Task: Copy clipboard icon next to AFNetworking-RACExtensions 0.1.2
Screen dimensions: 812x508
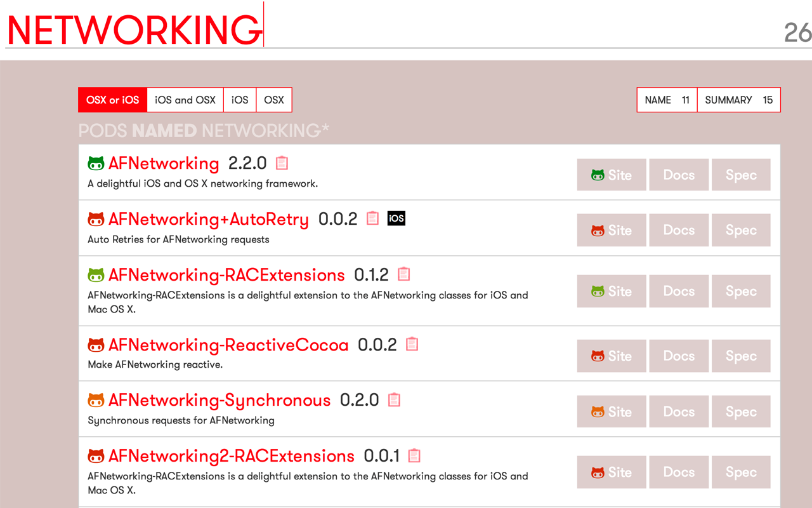Action: point(403,274)
